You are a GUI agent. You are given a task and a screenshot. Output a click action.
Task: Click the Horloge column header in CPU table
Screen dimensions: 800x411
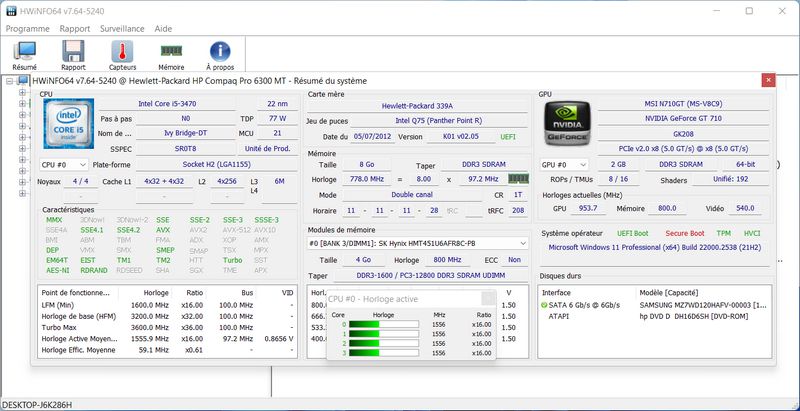[156, 293]
